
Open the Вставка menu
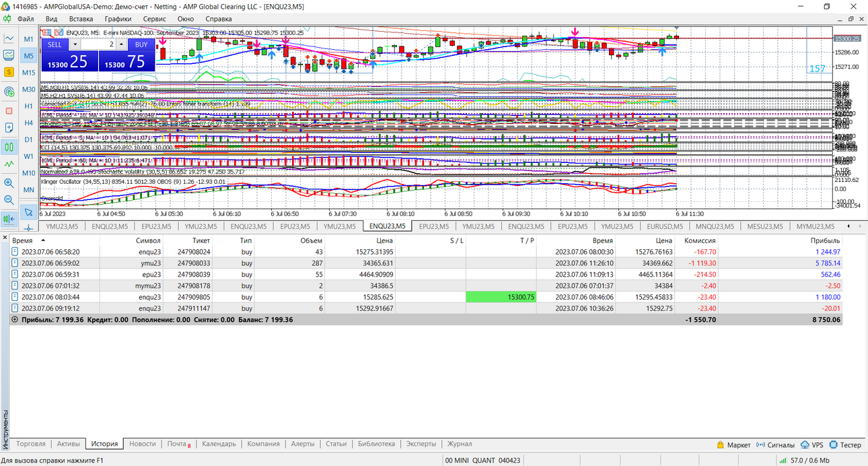point(81,19)
